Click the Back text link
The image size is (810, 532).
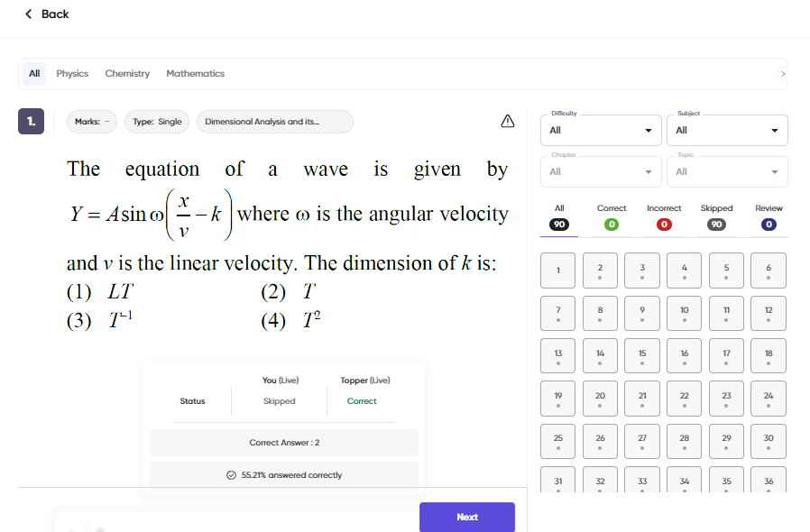coord(55,14)
